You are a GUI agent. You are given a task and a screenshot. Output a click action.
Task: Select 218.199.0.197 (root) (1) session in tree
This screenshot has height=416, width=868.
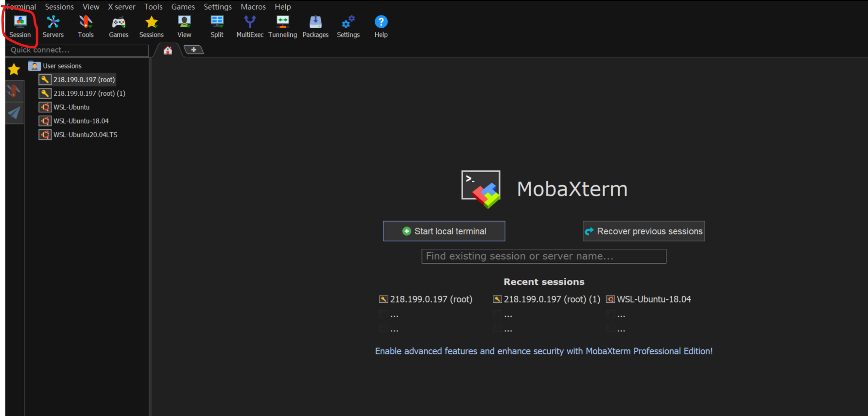pyautogui.click(x=82, y=93)
